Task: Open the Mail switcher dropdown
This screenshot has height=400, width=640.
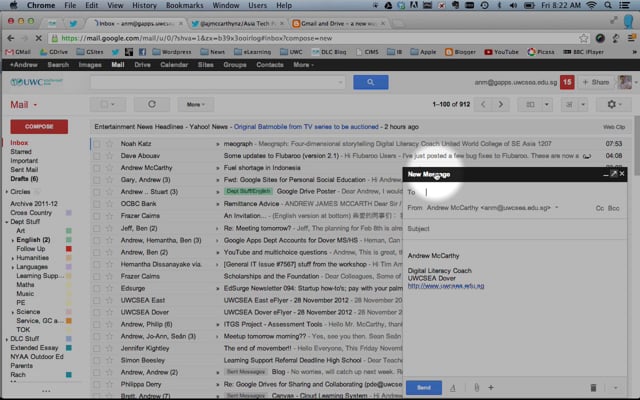Action: pos(24,105)
